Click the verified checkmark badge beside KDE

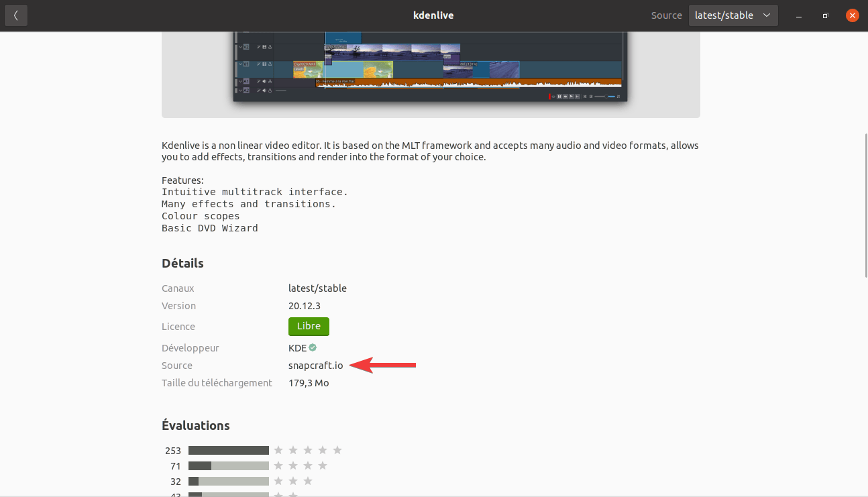pyautogui.click(x=313, y=348)
